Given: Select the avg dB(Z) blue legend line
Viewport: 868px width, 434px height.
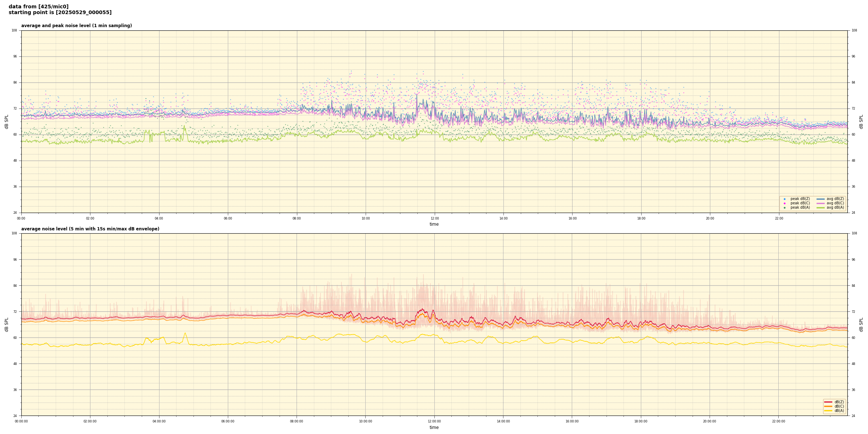Looking at the screenshot, I should pyautogui.click(x=821, y=199).
